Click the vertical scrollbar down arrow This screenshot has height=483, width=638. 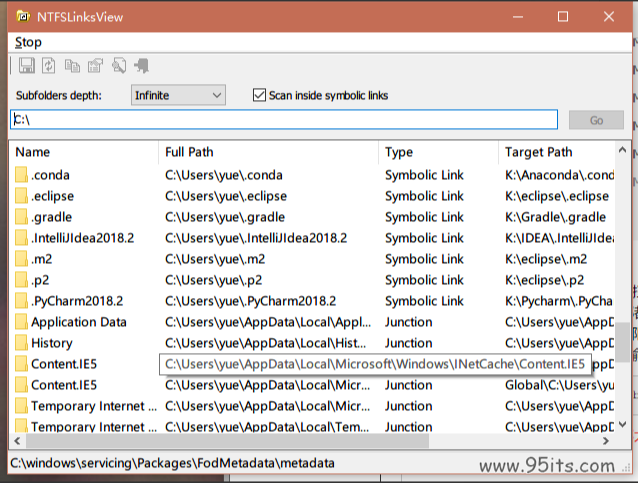pyautogui.click(x=622, y=424)
